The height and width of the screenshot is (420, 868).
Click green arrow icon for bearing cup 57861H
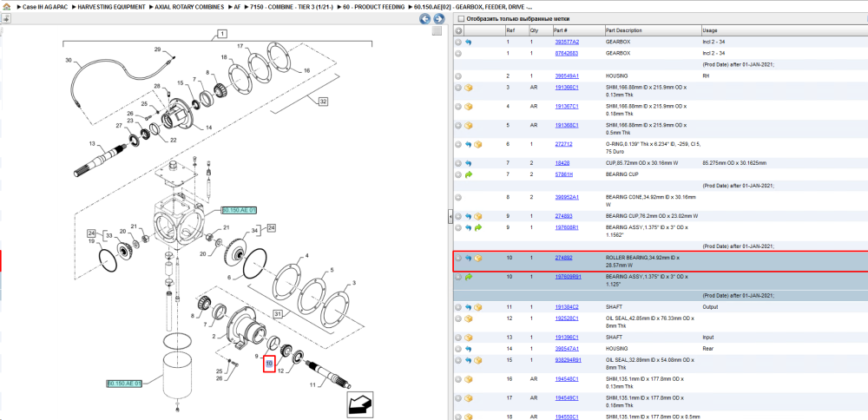coord(469,174)
